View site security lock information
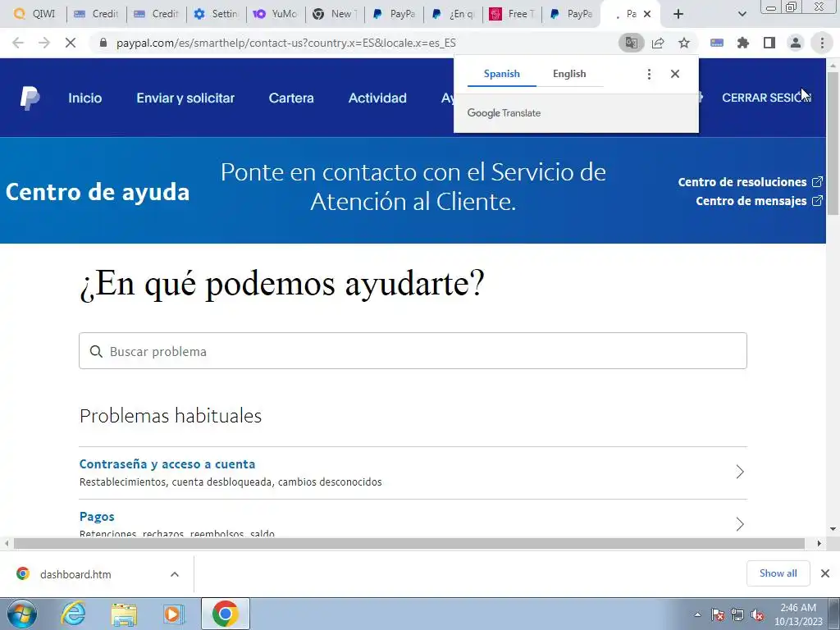Screen dimensions: 840x630 pos(103,43)
